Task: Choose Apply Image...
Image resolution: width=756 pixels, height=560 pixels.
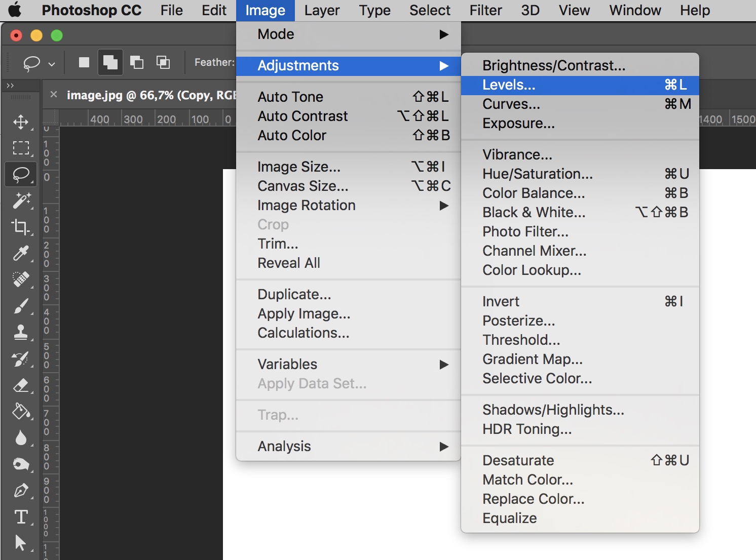Action: (x=349, y=314)
